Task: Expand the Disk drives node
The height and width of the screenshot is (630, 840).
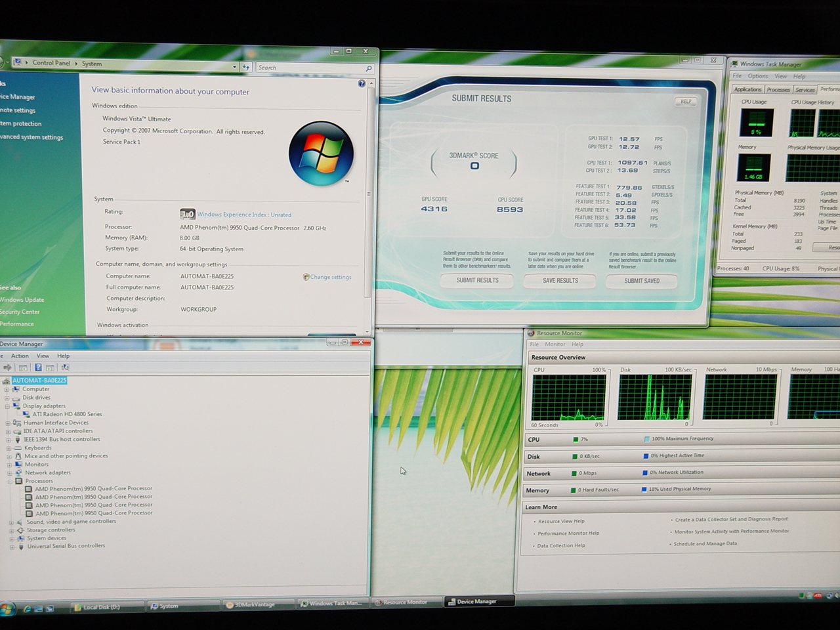Action: click(7, 398)
